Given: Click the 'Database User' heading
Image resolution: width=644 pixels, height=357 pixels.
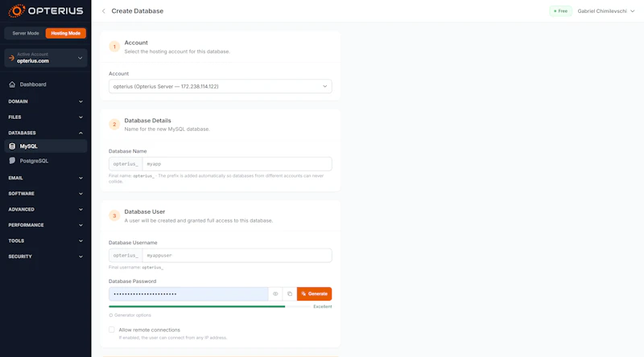Looking at the screenshot, I should (145, 211).
